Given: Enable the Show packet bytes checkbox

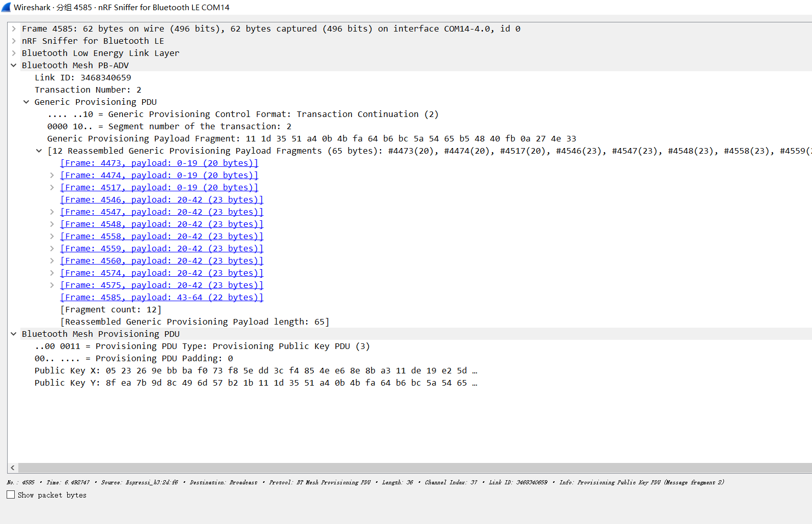Looking at the screenshot, I should [x=11, y=494].
